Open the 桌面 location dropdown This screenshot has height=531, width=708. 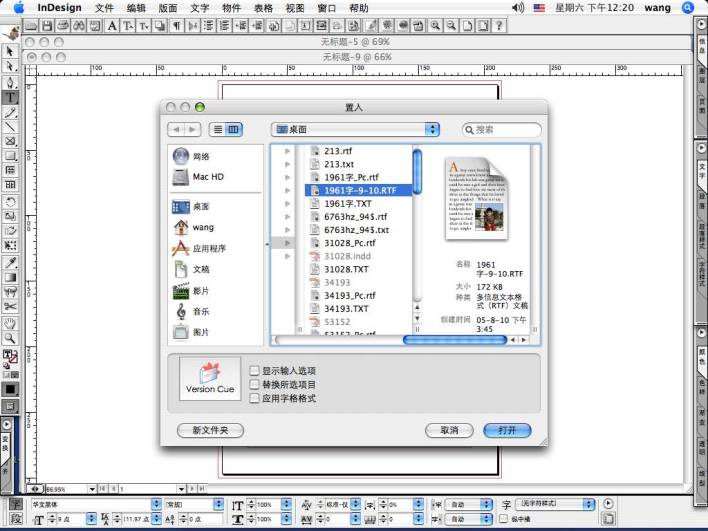pos(356,130)
